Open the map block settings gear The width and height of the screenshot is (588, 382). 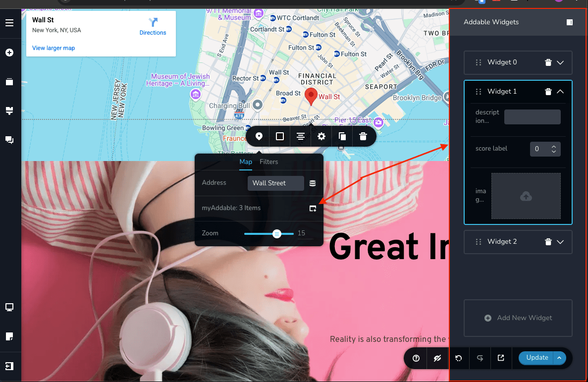[321, 136]
